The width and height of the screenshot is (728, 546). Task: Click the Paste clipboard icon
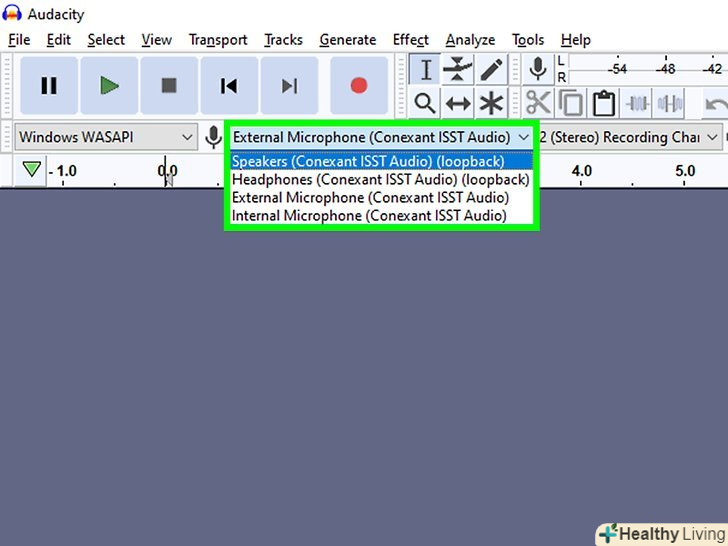pyautogui.click(x=604, y=103)
